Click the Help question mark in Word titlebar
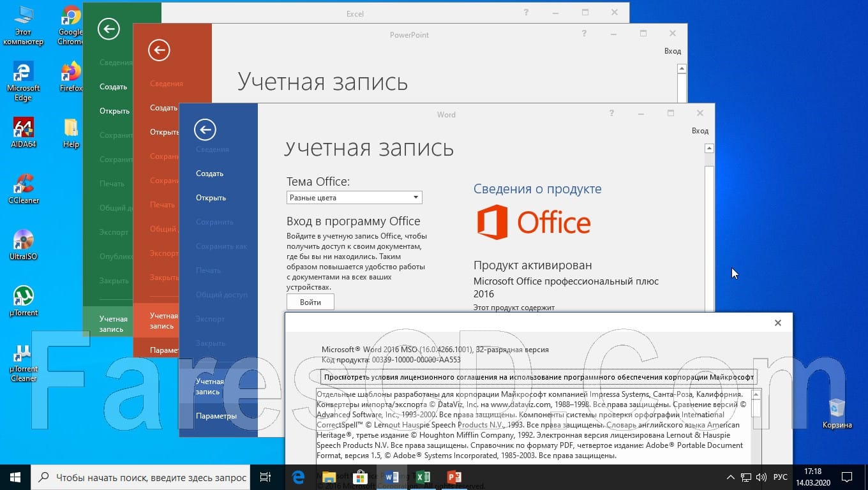The height and width of the screenshot is (490, 868). click(611, 114)
